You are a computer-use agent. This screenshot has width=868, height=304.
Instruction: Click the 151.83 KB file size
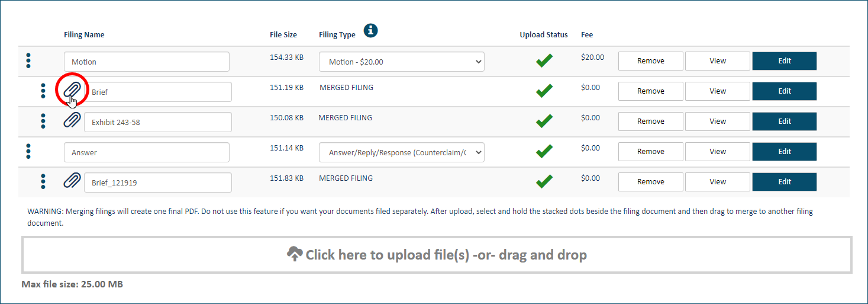(287, 178)
